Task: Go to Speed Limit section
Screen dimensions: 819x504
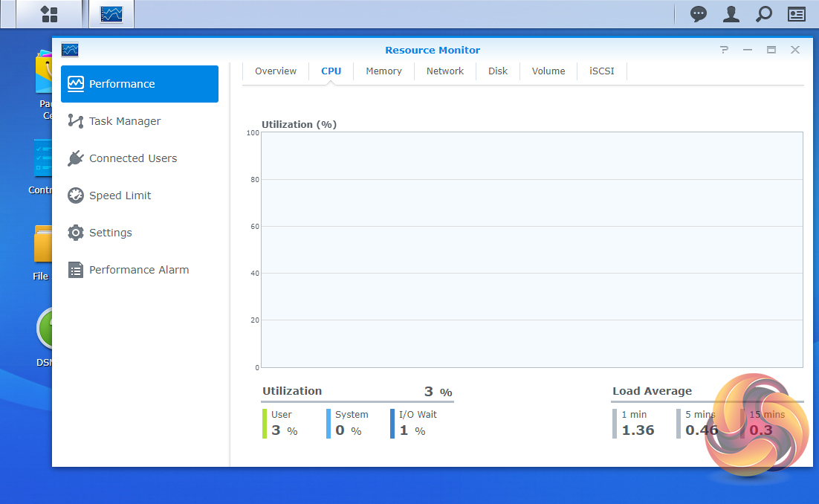Action: 120,196
